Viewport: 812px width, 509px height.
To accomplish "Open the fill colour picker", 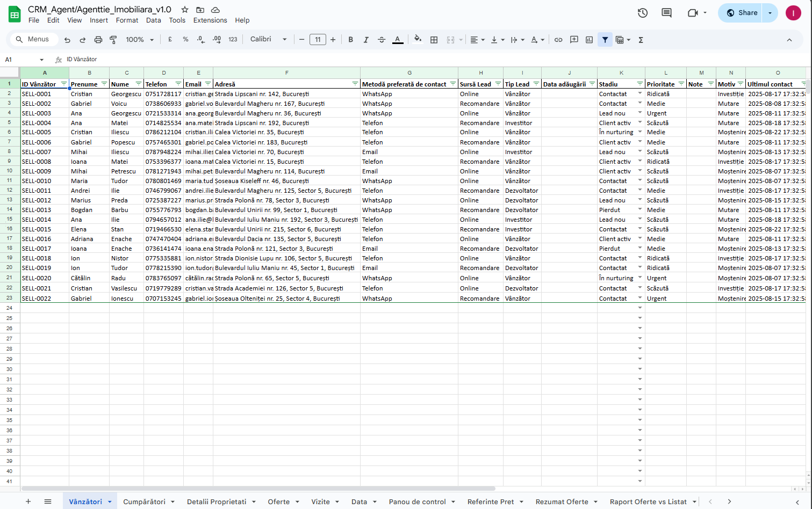I will coord(418,39).
